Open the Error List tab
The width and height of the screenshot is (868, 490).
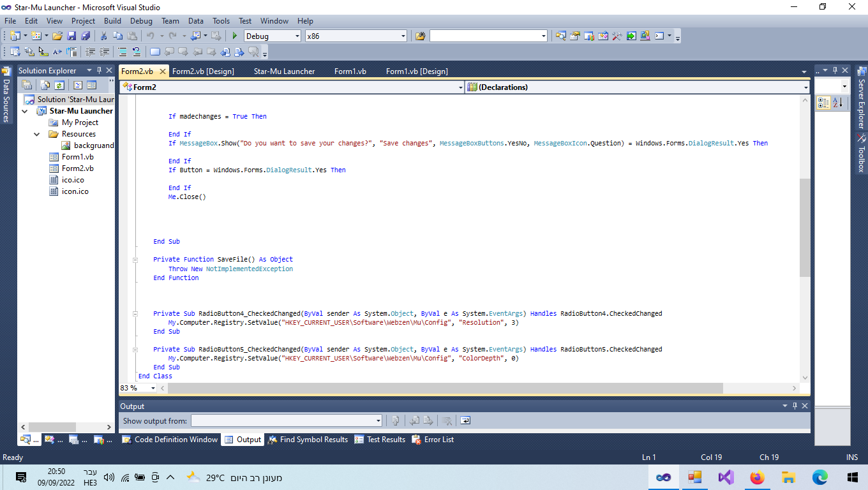433,440
